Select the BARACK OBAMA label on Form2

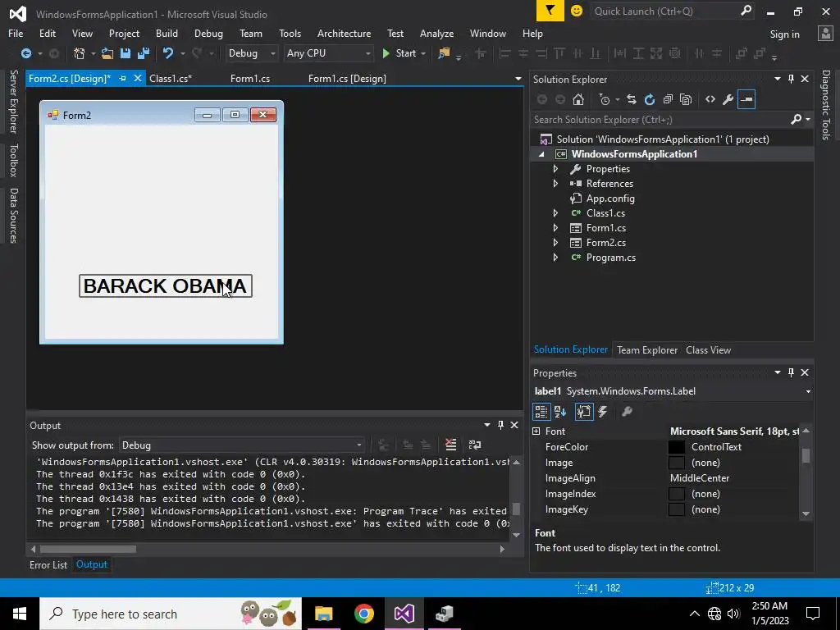point(165,286)
